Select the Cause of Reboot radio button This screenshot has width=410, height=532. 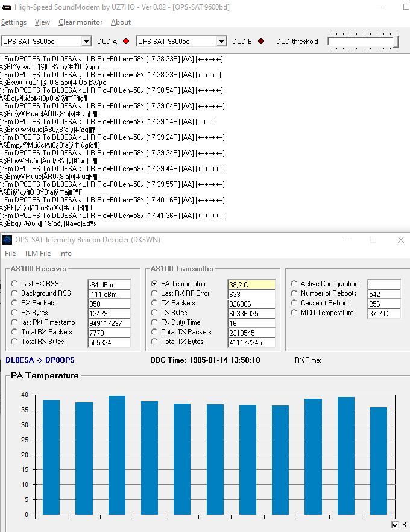(294, 302)
